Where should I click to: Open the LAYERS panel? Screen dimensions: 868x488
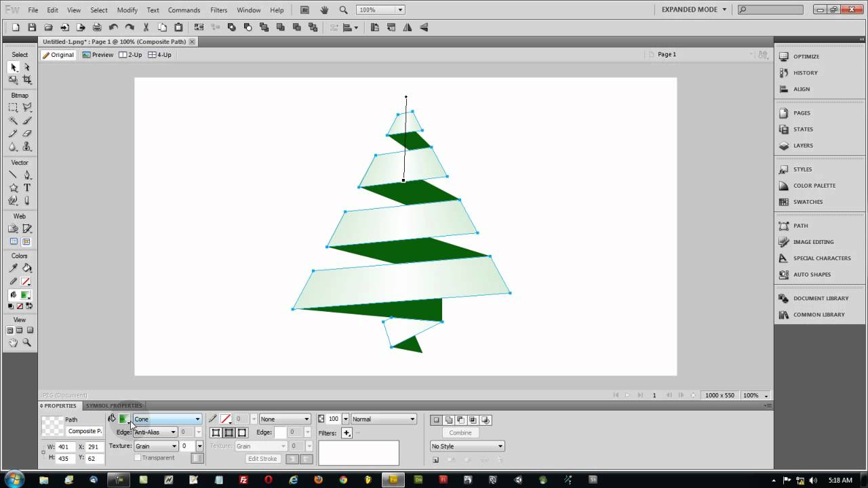[x=803, y=145]
